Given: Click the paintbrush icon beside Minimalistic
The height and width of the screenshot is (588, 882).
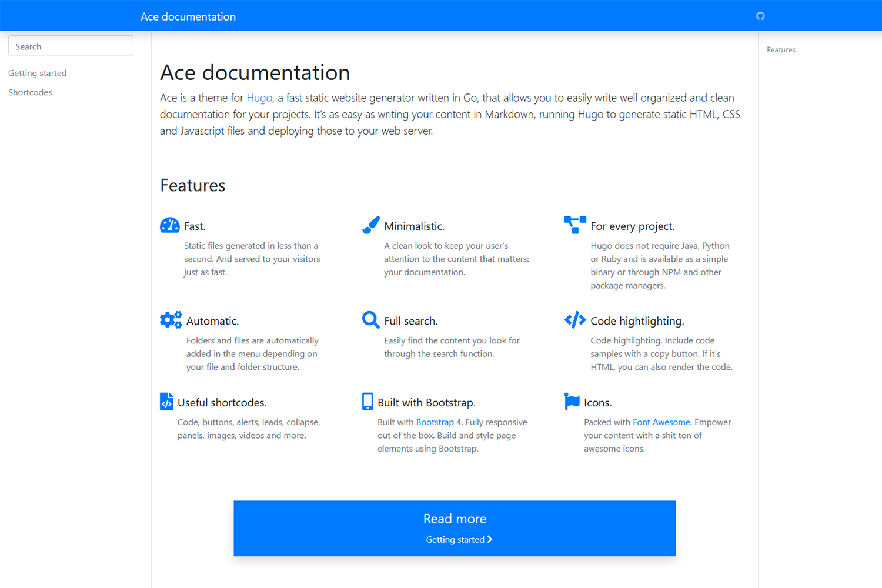Looking at the screenshot, I should pyautogui.click(x=371, y=225).
